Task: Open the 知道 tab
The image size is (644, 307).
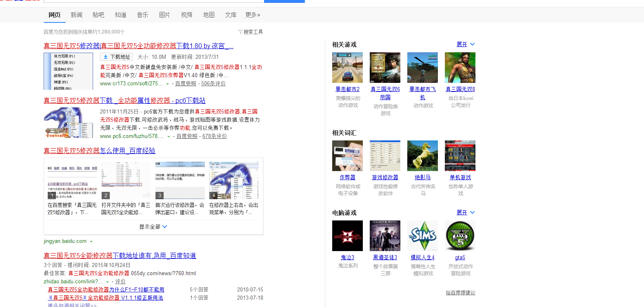Action: [x=120, y=15]
